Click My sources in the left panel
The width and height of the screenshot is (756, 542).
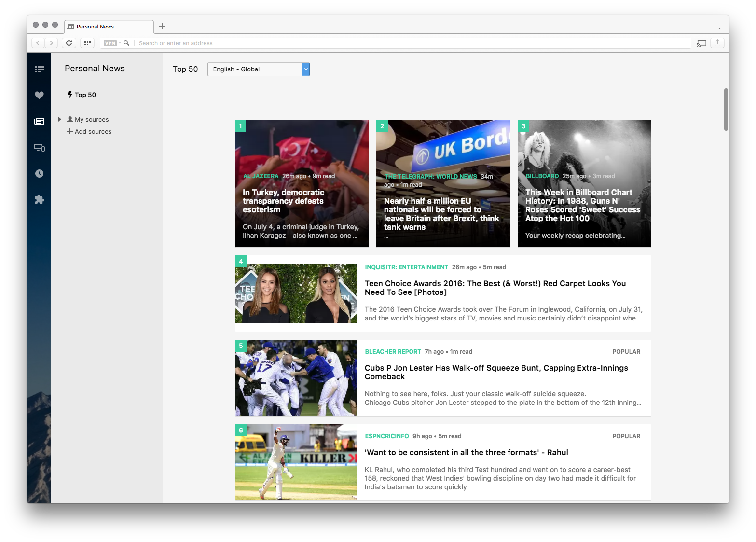(x=92, y=119)
